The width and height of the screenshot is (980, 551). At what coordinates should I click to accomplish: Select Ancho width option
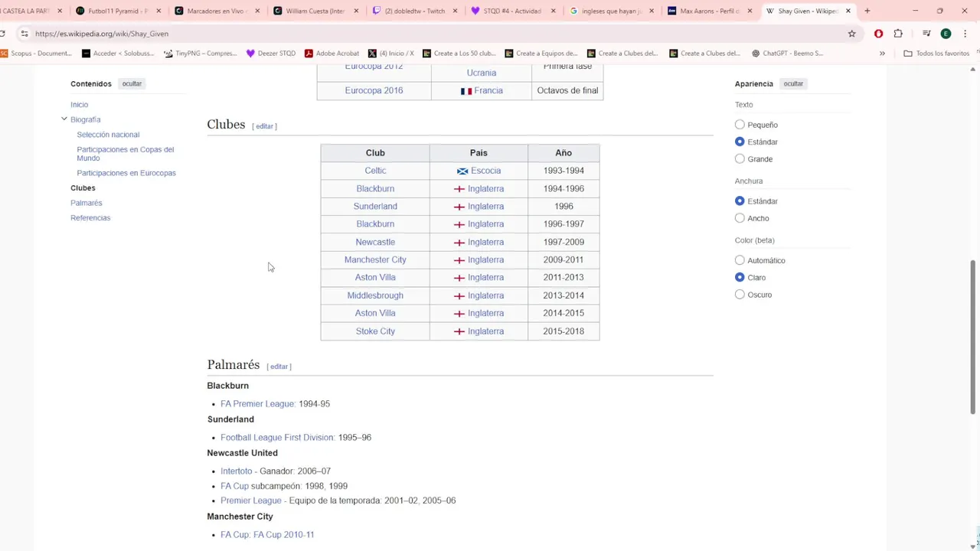740,218
